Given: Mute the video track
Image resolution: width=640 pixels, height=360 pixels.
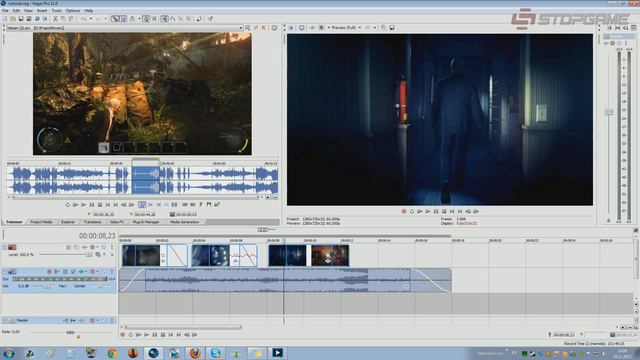Looking at the screenshot, I should tap(104, 247).
